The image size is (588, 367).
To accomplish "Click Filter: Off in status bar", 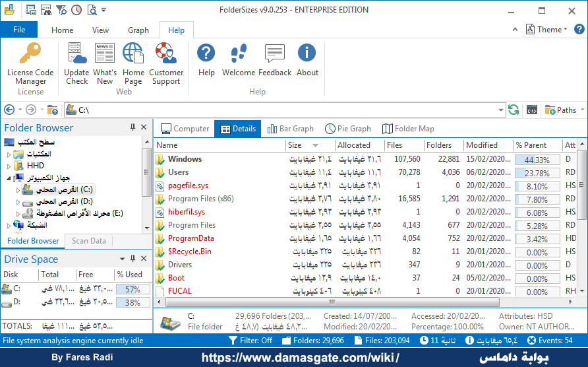I will [x=250, y=341].
